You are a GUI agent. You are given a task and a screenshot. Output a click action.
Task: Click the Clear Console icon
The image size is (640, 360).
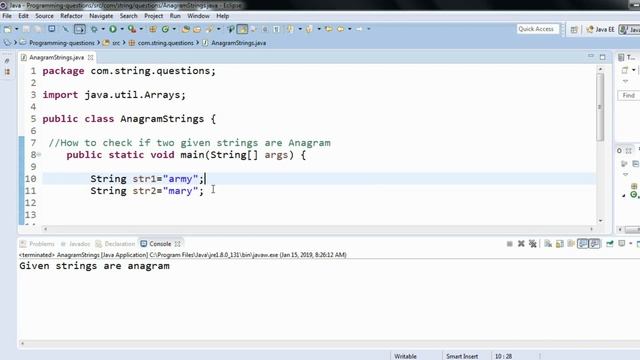coord(548,244)
